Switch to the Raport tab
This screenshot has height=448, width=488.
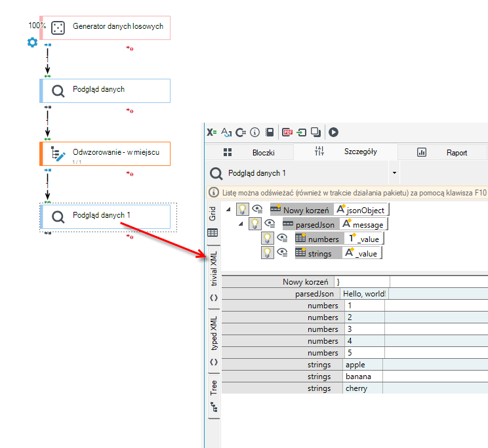pyautogui.click(x=442, y=152)
